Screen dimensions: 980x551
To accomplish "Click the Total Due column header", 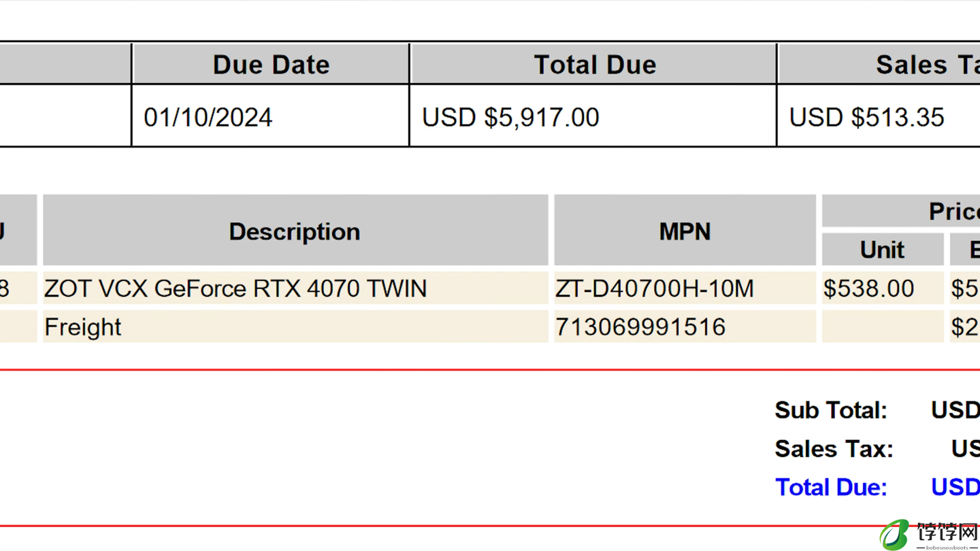I will point(594,65).
